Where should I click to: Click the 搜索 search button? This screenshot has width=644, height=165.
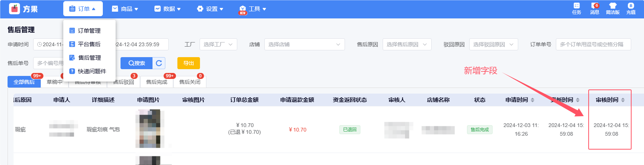(137, 63)
